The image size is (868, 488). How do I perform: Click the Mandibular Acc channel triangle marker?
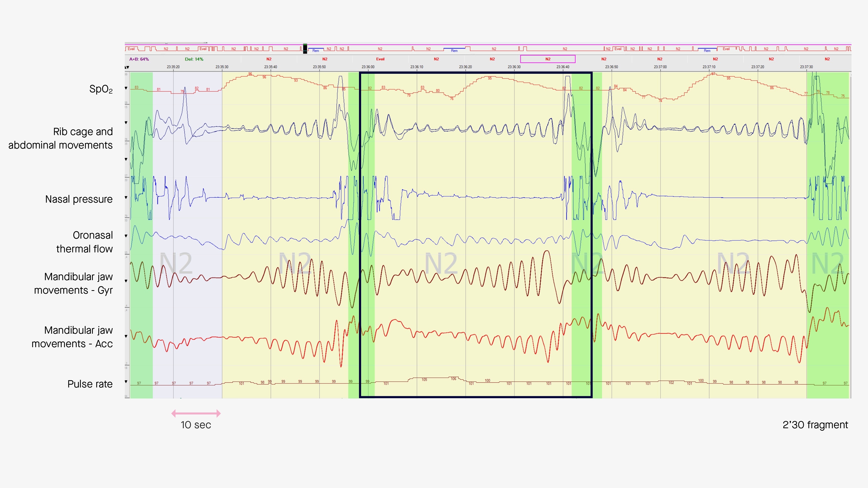pos(126,336)
